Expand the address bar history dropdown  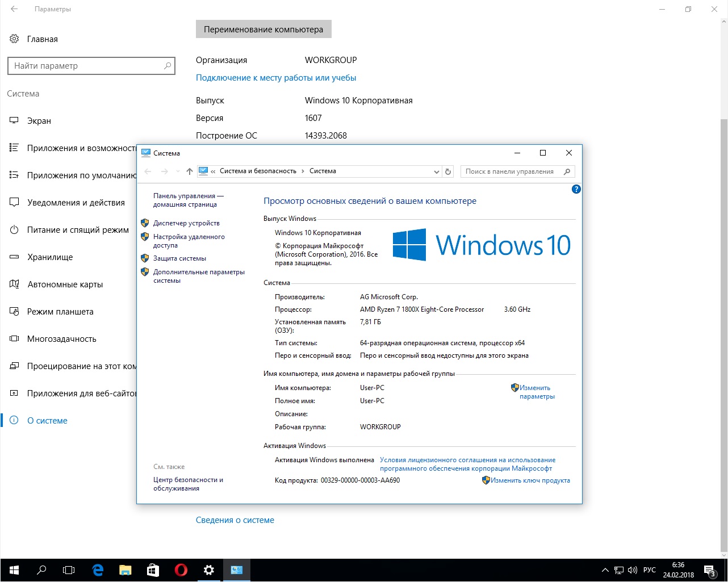pyautogui.click(x=436, y=171)
